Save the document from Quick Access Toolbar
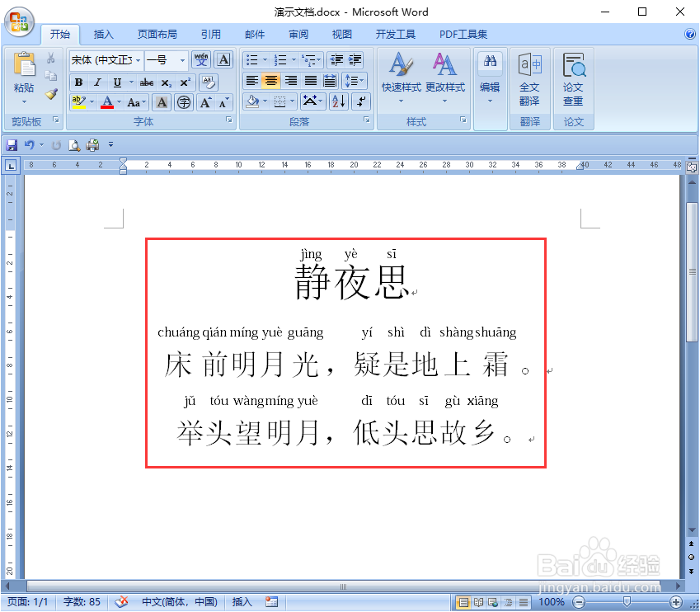Image resolution: width=700 pixels, height=612 pixels. point(11,144)
